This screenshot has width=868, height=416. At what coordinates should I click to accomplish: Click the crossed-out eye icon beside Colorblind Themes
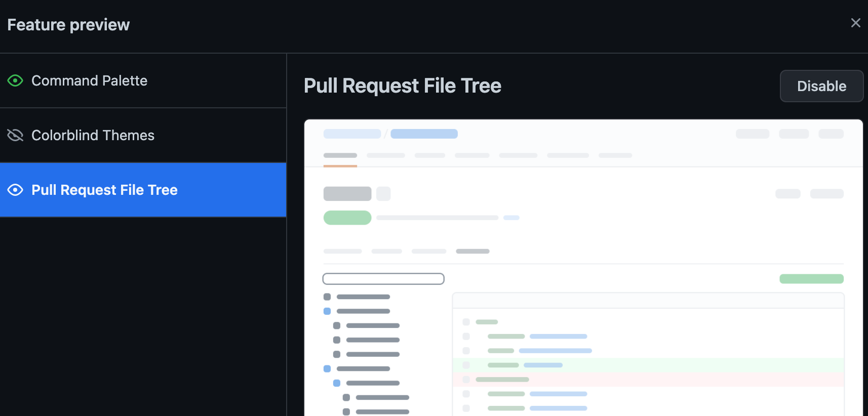pos(15,135)
